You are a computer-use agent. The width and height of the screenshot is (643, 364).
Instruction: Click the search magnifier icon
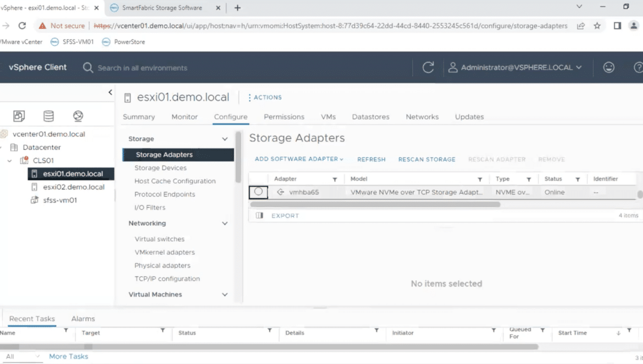coord(88,68)
